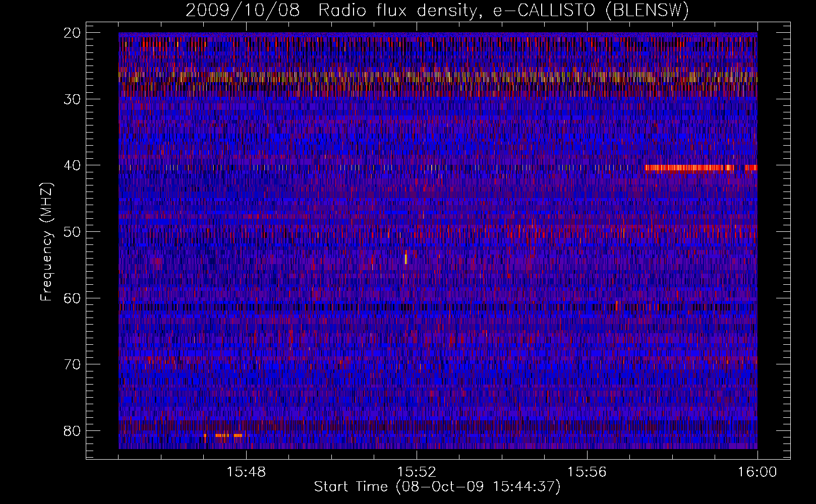Click the 'Start Time (08-Oct-09 15:44:37)' label
This screenshot has height=504, width=816.
[x=437, y=487]
